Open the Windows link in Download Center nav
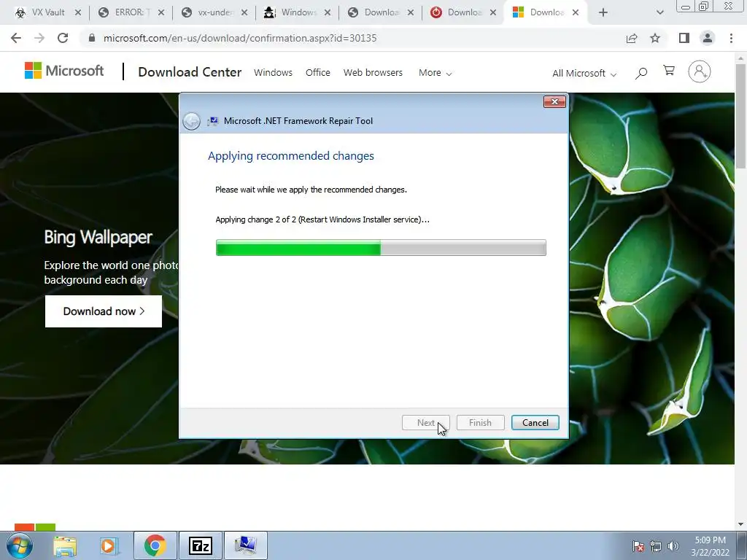 [273, 72]
